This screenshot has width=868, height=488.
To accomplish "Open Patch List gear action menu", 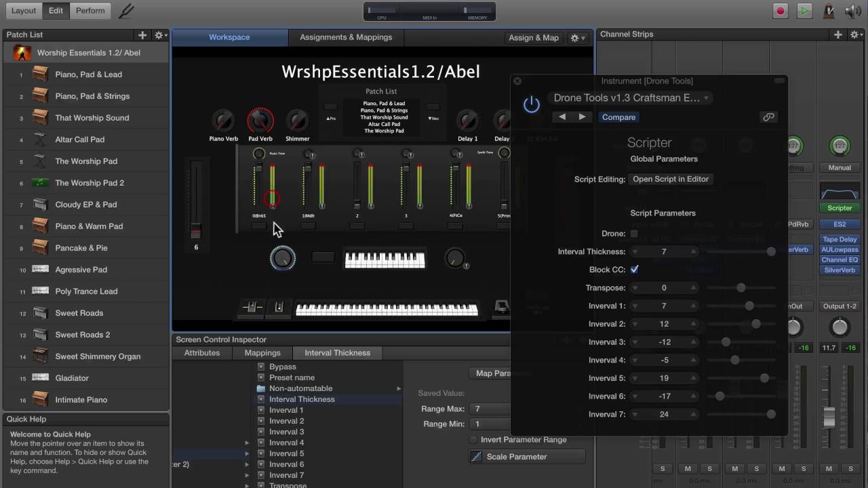I will [160, 35].
